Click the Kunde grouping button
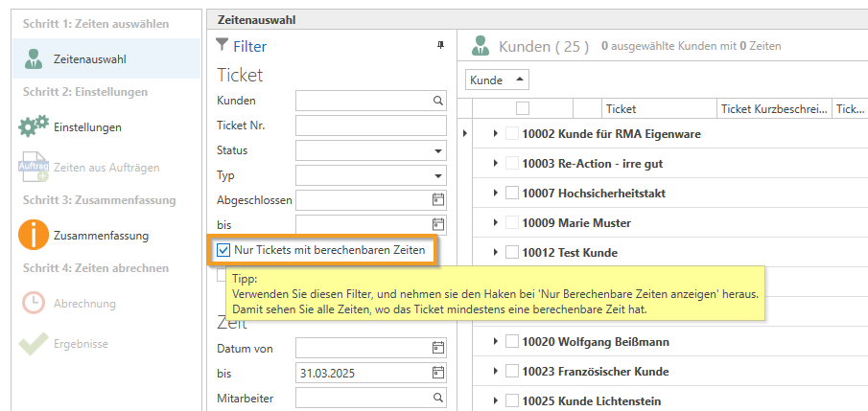 coord(497,80)
